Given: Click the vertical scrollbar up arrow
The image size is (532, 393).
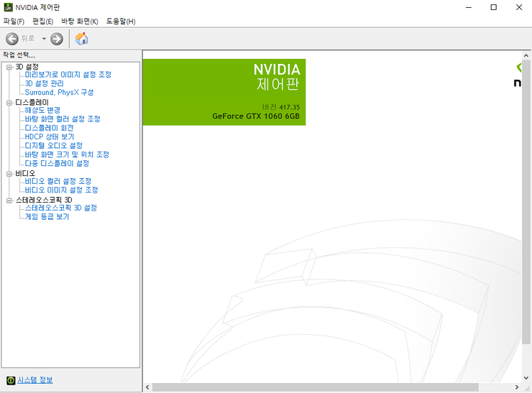Looking at the screenshot, I should click(526, 55).
